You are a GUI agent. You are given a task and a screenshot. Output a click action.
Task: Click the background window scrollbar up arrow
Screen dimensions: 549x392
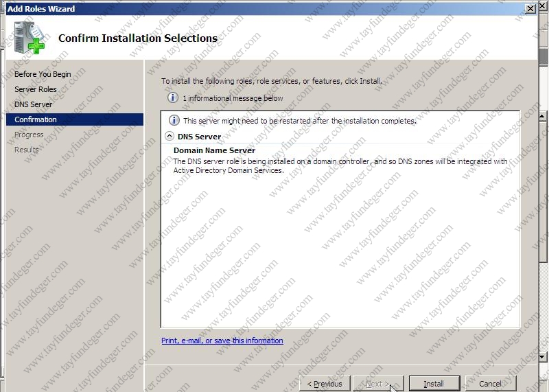(543, 116)
